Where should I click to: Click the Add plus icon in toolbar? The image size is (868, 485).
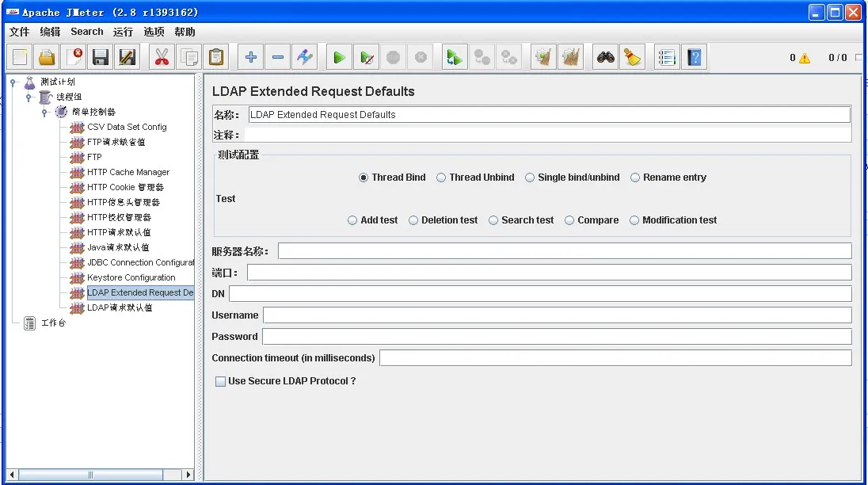point(251,57)
